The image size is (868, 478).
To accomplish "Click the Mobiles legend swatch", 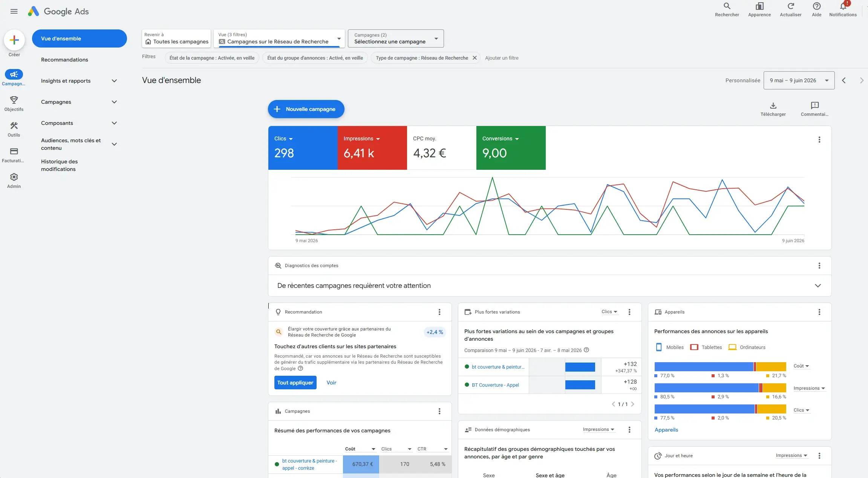I will pyautogui.click(x=659, y=347).
